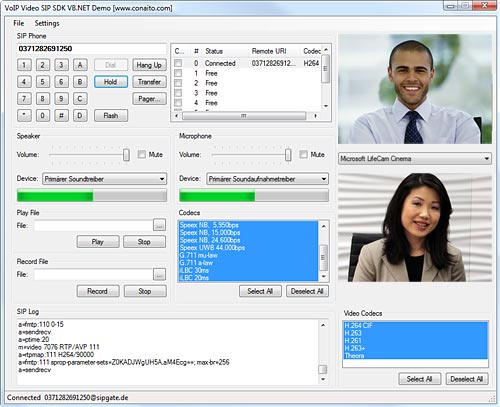Select Speex NB, 5,950bps codec
This screenshot has height=407, width=500.
click(x=248, y=225)
